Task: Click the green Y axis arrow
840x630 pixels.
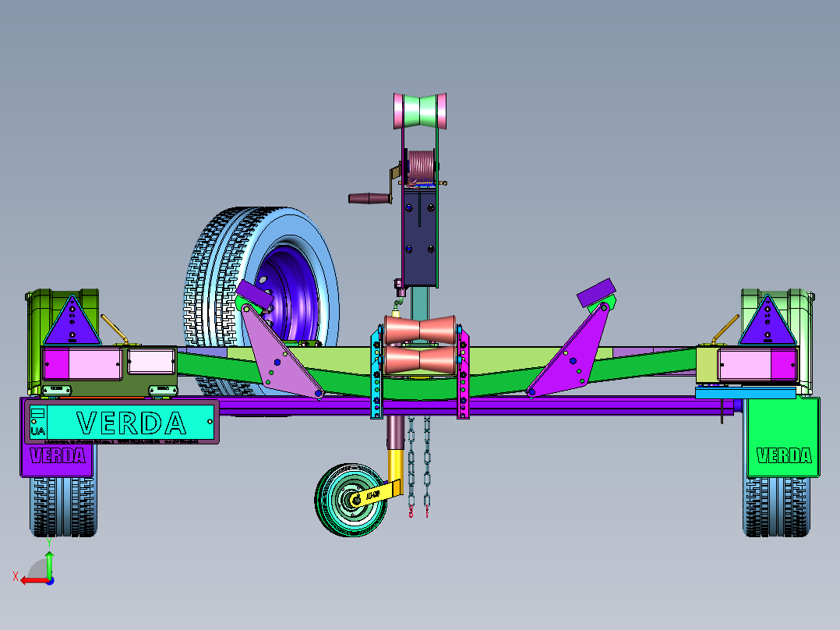Action: click(49, 564)
